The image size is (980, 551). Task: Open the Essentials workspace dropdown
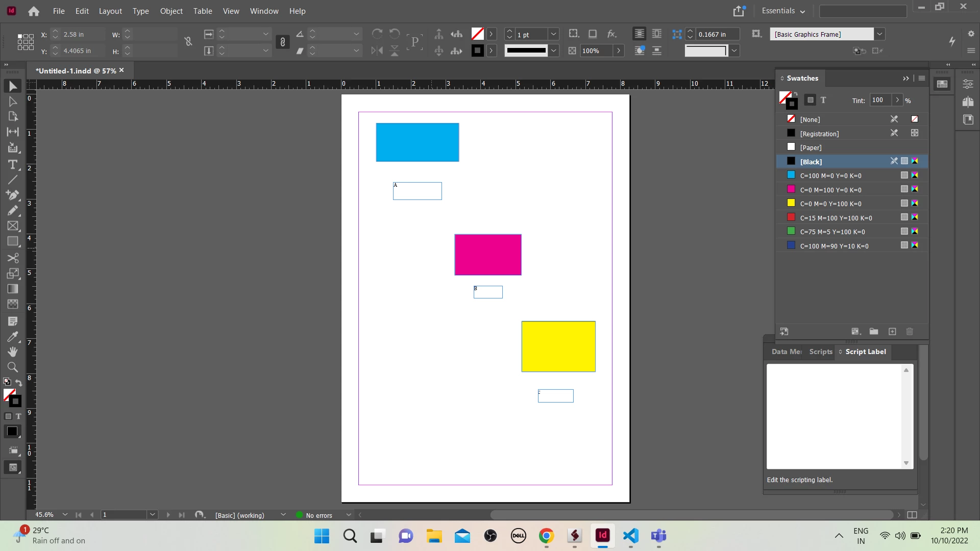pos(783,11)
